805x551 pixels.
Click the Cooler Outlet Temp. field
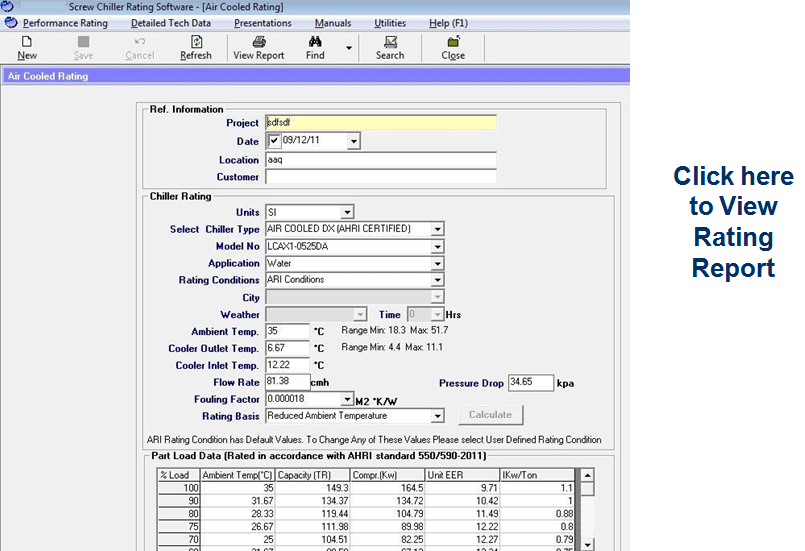(x=288, y=348)
